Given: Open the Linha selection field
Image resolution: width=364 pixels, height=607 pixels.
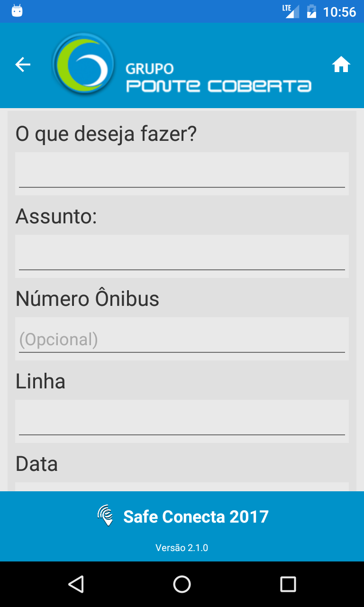Looking at the screenshot, I should point(182,421).
